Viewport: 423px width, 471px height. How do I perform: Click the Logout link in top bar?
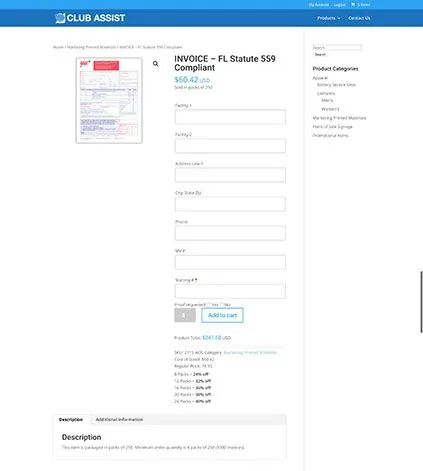click(340, 5)
